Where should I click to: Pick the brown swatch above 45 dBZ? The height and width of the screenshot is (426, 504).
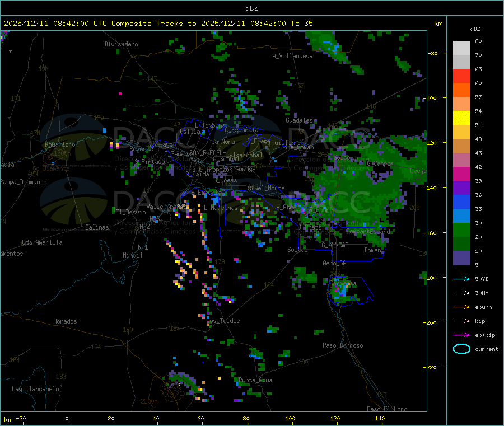click(461, 146)
